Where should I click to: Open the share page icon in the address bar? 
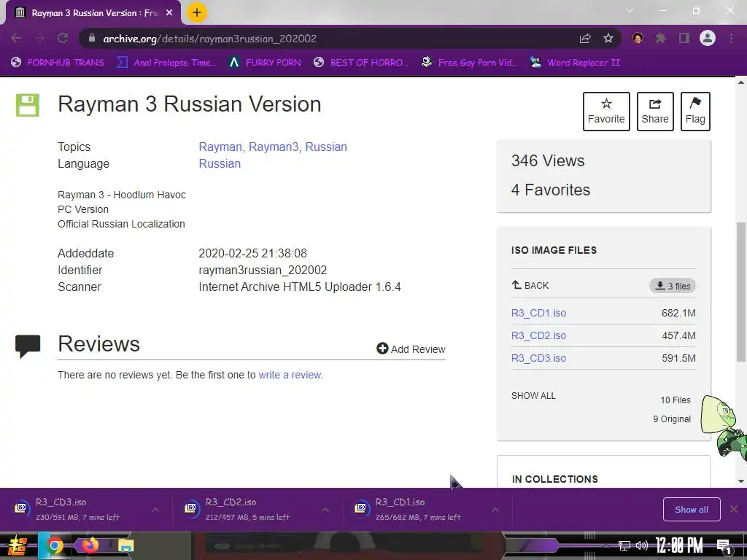click(585, 39)
